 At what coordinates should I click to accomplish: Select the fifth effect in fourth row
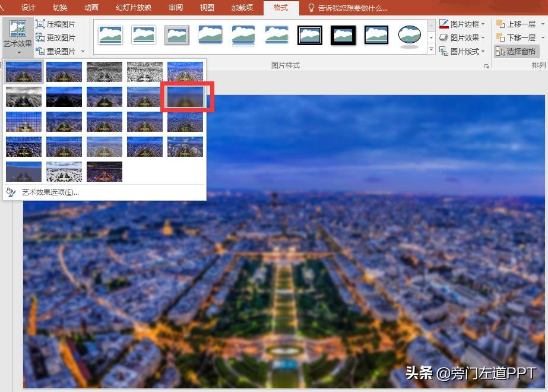pyautogui.click(x=185, y=147)
